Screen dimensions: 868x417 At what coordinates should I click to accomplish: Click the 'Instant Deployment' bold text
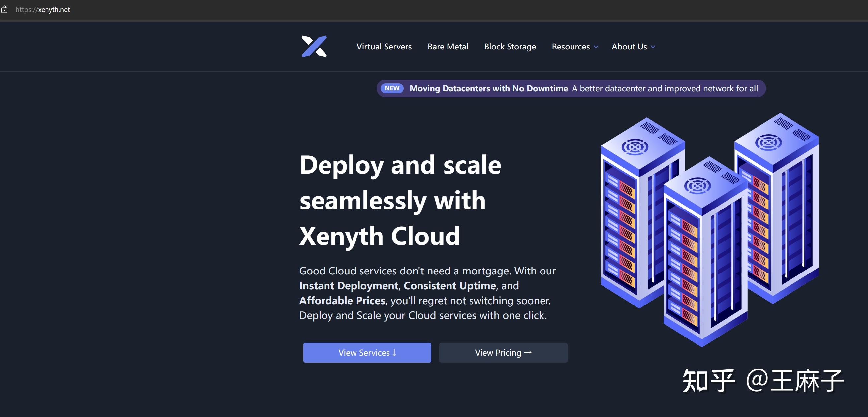pos(349,285)
